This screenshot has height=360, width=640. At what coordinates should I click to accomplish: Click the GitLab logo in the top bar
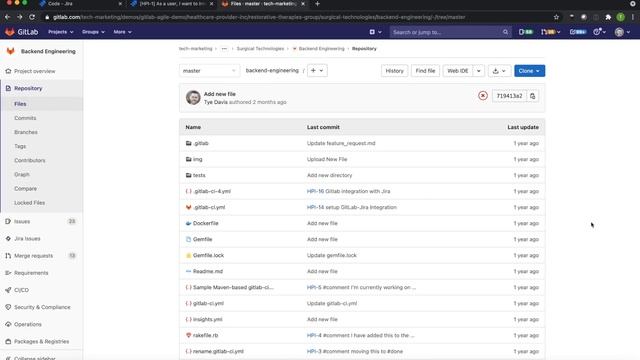[21, 32]
